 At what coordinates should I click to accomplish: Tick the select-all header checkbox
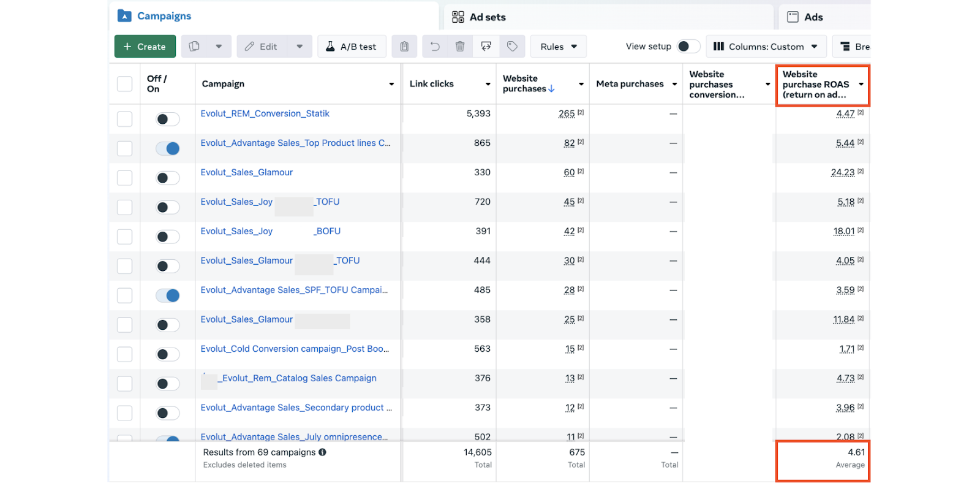[124, 84]
